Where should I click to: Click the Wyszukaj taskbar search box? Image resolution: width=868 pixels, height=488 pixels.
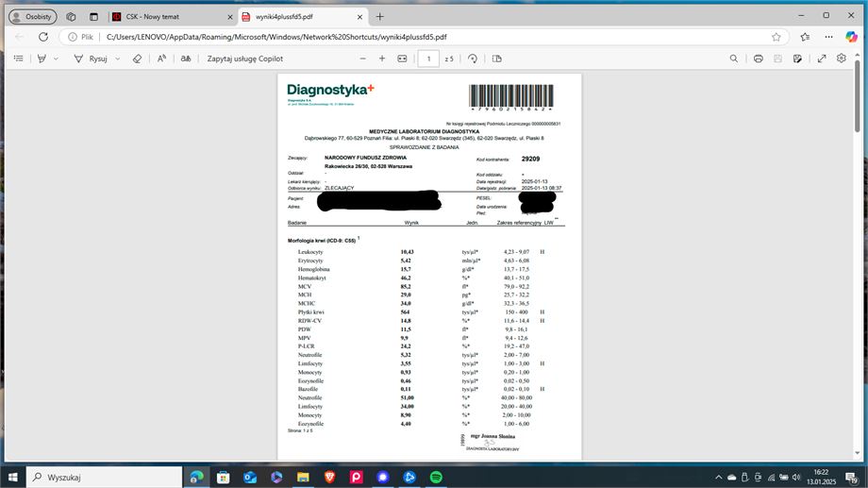click(104, 477)
